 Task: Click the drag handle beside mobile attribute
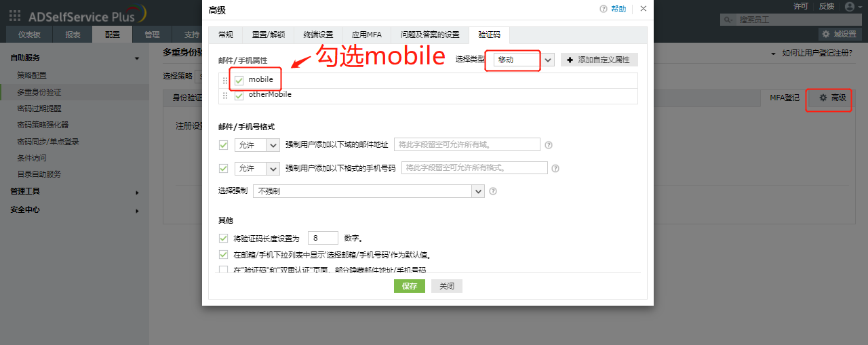click(x=225, y=80)
